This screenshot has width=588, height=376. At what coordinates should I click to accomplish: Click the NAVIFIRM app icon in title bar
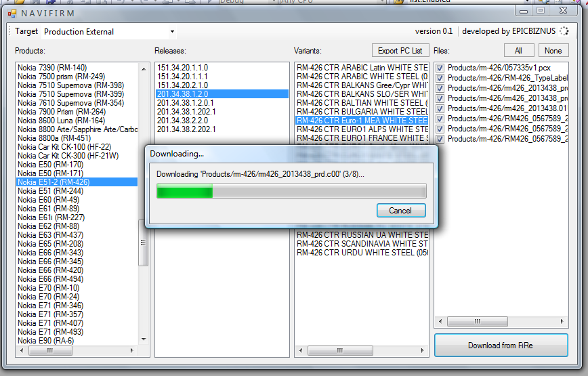12,14
